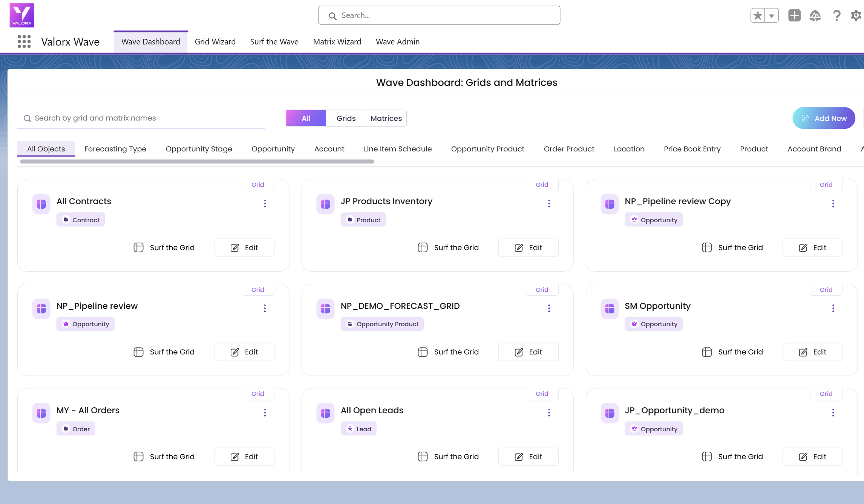Click the object tabs horizontal scrollbar

pyautogui.click(x=197, y=162)
